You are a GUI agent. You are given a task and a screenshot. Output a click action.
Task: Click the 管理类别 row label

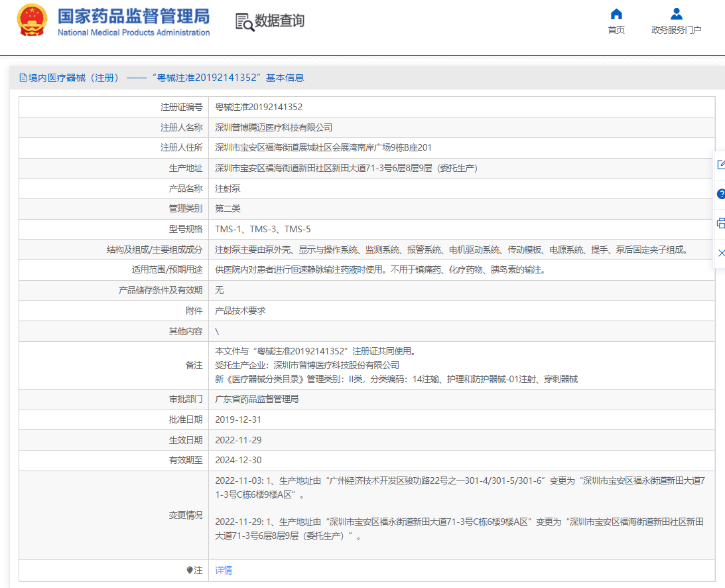coord(186,208)
